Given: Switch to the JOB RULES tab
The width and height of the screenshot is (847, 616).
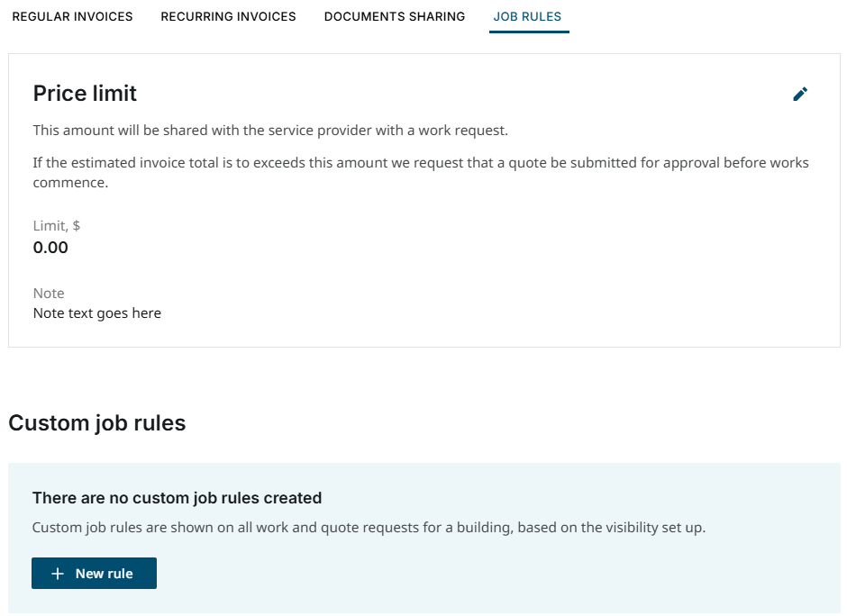Looking at the screenshot, I should click(x=528, y=16).
